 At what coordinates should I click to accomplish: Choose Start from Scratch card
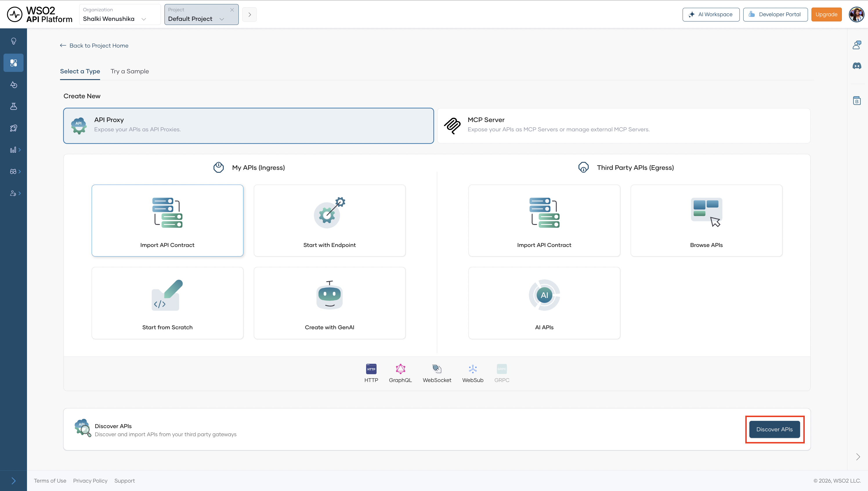167,303
